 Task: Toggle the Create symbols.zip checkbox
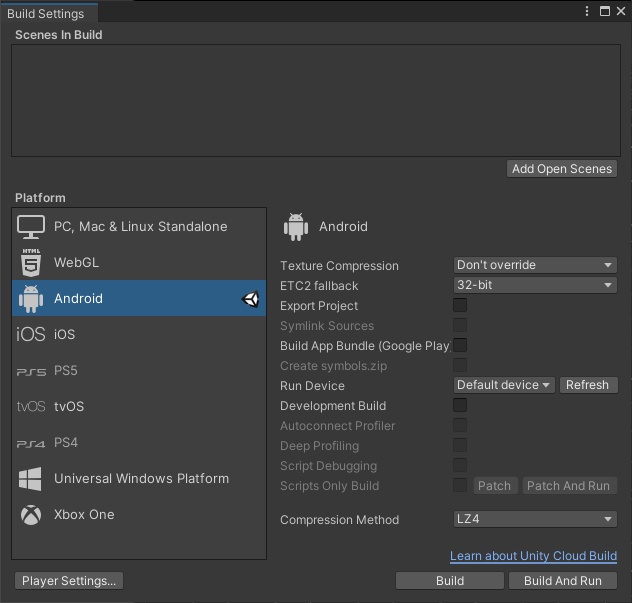point(460,365)
